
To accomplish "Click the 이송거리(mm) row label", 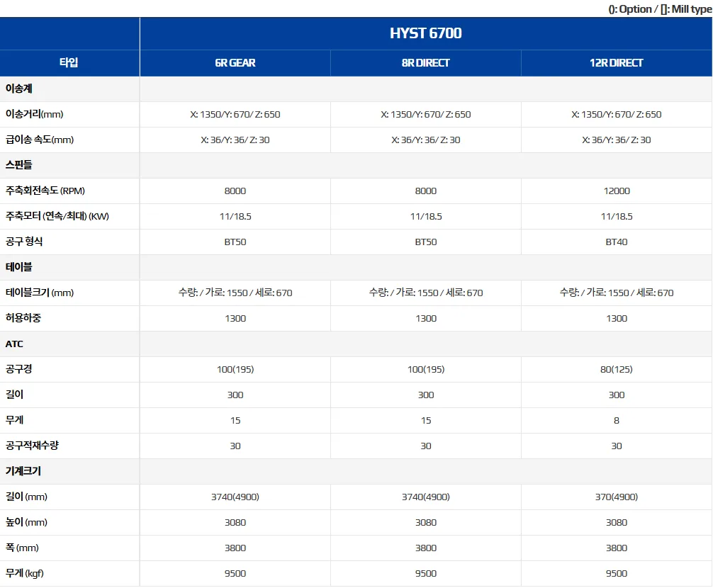I will (x=34, y=114).
